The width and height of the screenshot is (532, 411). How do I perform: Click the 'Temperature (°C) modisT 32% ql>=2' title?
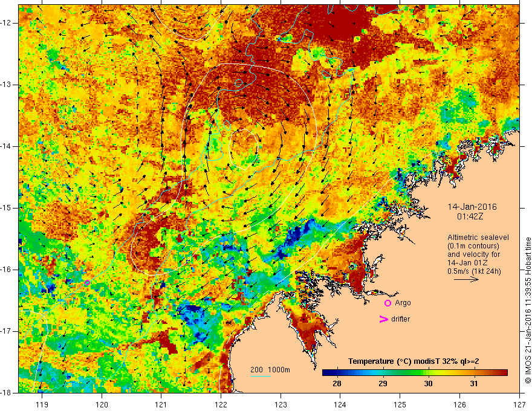coord(414,361)
